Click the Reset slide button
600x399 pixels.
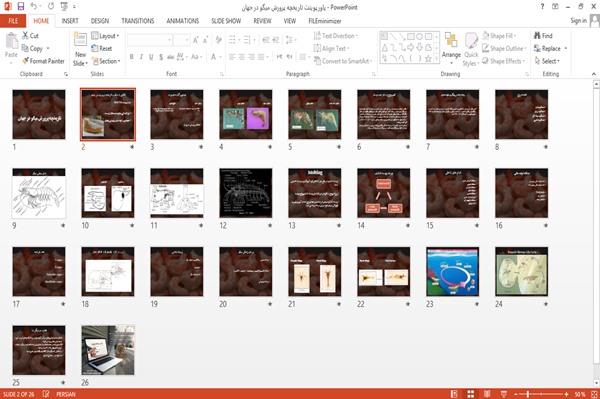coord(102,48)
